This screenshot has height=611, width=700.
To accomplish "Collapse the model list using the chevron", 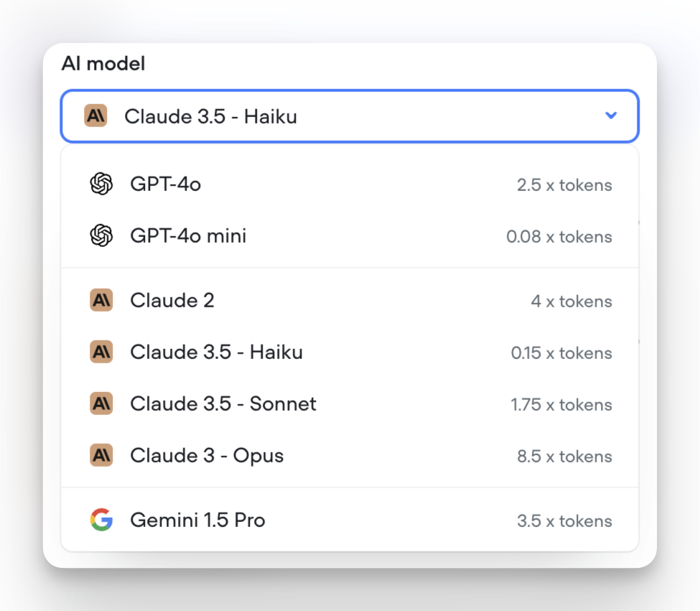I will [611, 116].
